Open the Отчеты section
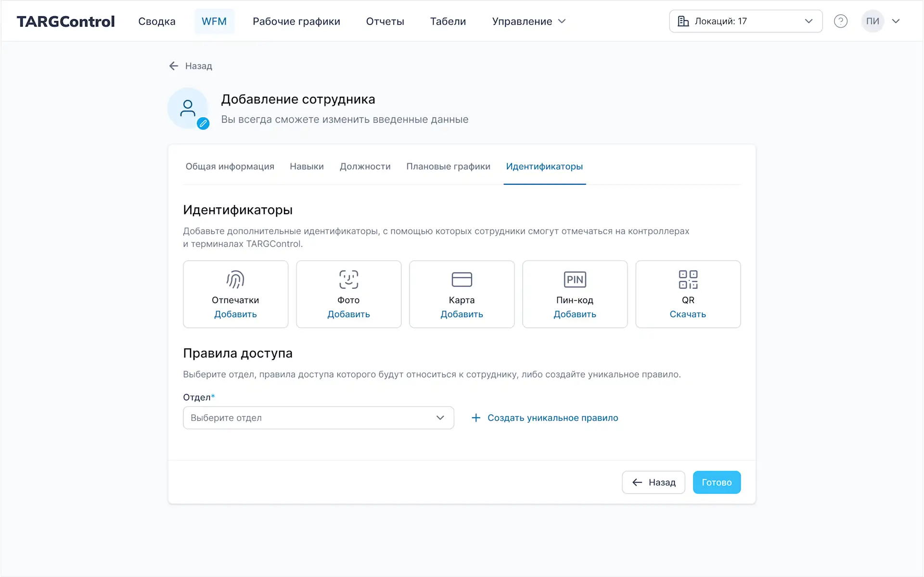This screenshot has width=924, height=577. coord(385,21)
